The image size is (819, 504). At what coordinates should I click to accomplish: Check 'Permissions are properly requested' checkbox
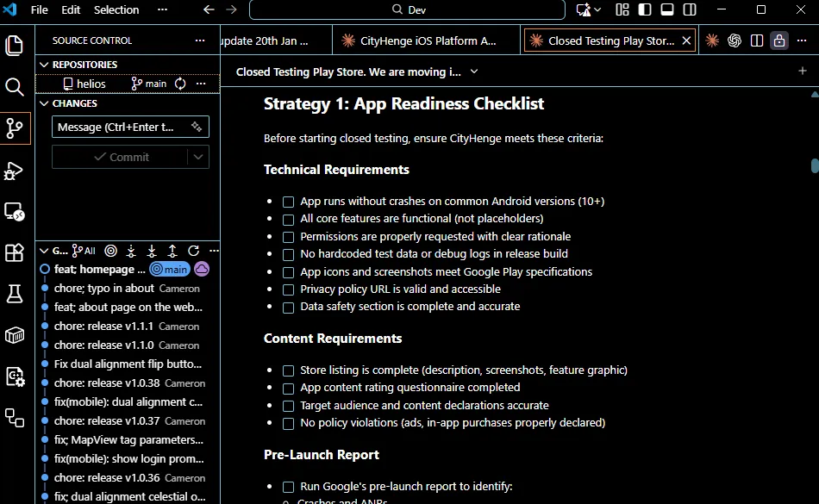[x=288, y=238]
